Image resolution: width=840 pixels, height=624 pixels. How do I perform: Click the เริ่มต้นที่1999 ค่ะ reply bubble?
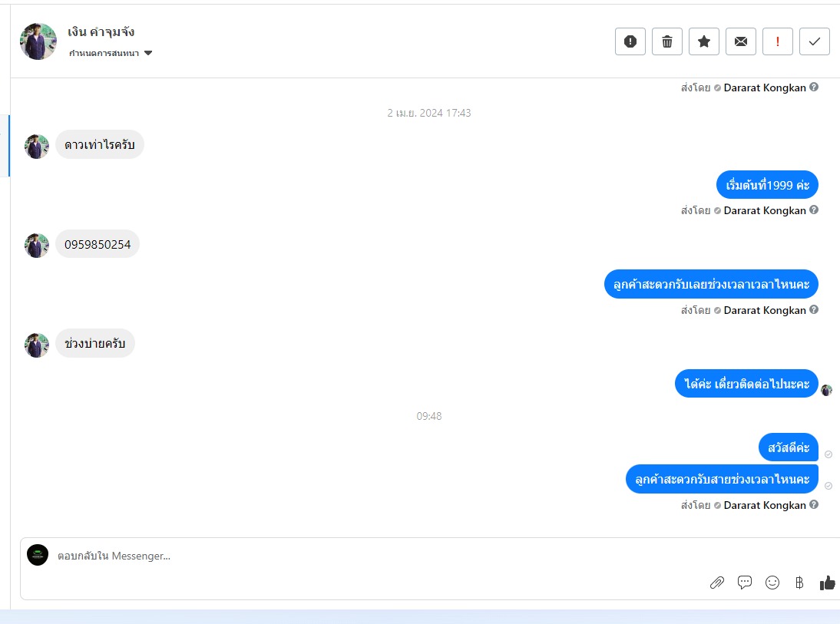click(767, 185)
